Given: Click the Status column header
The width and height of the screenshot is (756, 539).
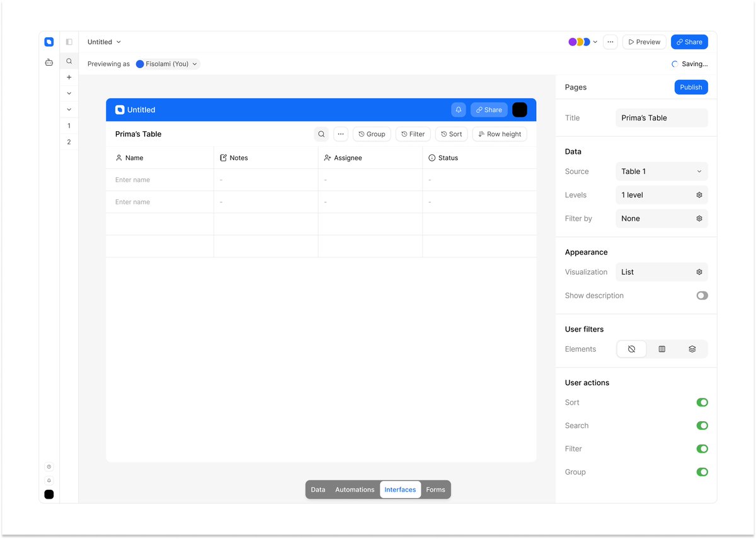Looking at the screenshot, I should pyautogui.click(x=479, y=158).
